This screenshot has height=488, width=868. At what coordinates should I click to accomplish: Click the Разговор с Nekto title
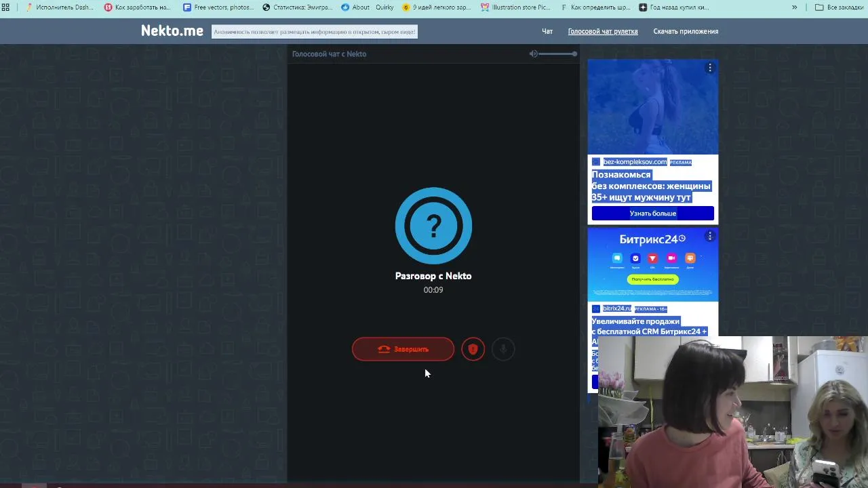coord(433,276)
